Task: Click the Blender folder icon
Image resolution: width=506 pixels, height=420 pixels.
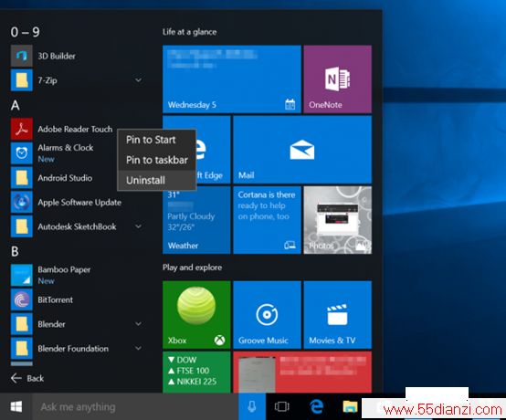Action: [22, 324]
